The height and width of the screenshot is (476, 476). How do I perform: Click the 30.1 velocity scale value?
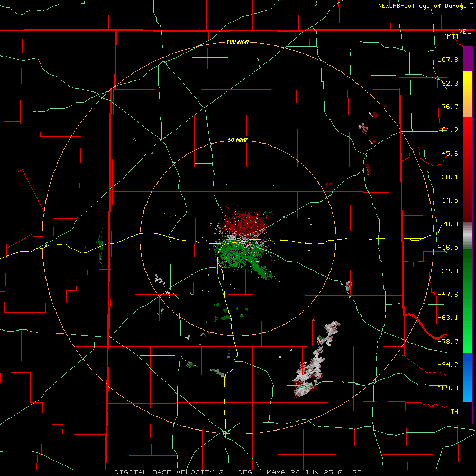tap(450, 177)
